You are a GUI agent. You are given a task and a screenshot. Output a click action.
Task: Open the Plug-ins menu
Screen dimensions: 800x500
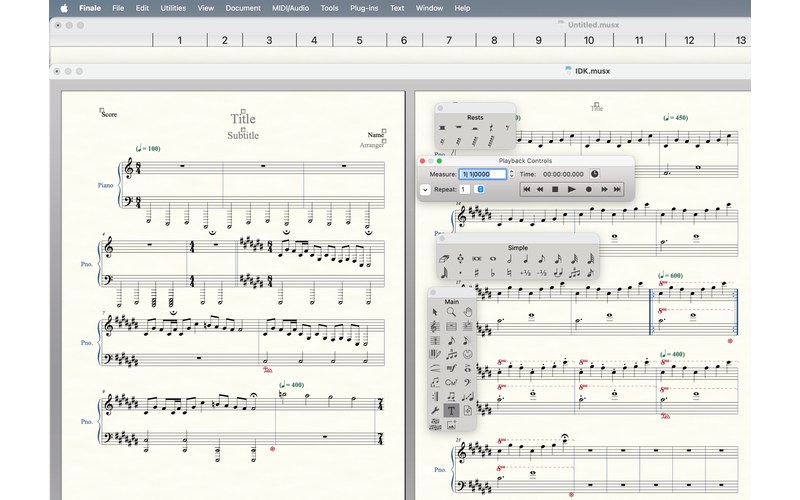click(x=364, y=8)
